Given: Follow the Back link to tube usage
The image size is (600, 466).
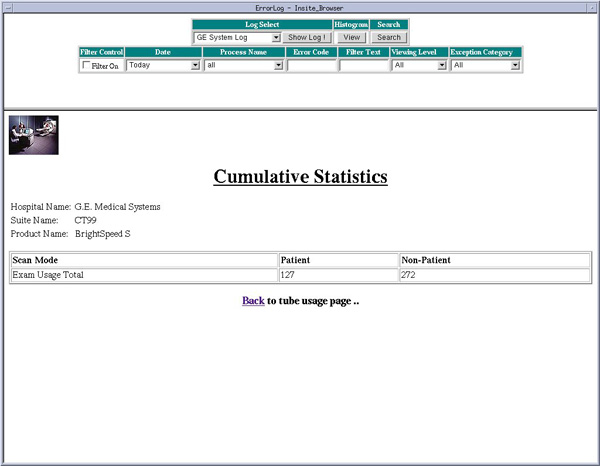Looking at the screenshot, I should (x=253, y=300).
